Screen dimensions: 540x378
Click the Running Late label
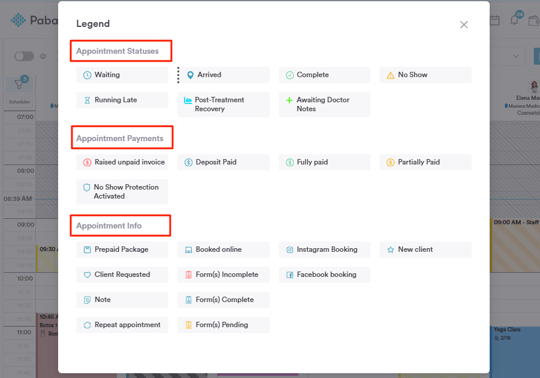pos(116,100)
